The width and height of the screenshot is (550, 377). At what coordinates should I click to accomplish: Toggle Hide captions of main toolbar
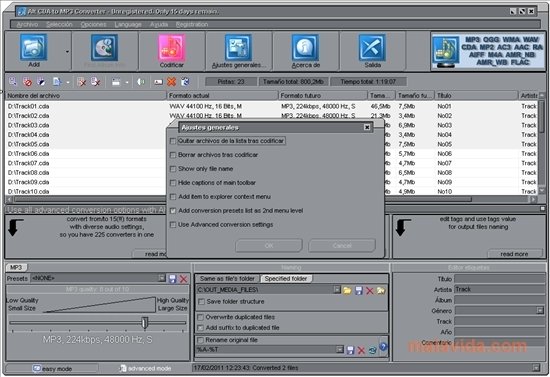coord(173,183)
